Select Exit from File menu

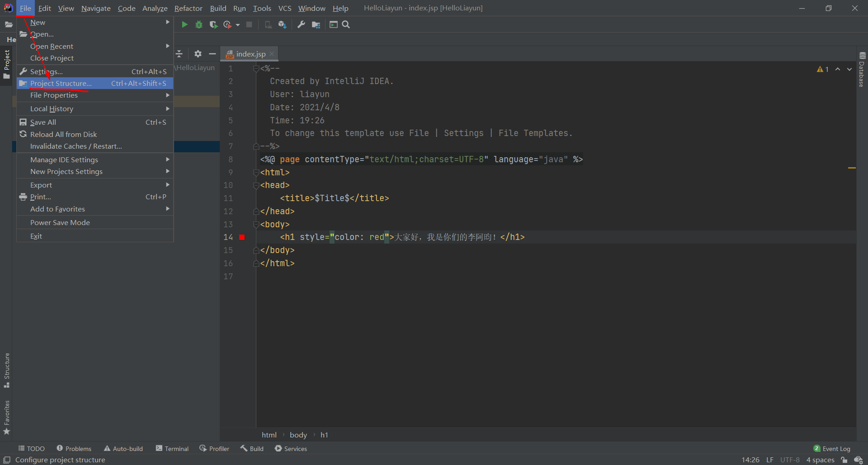click(95, 236)
